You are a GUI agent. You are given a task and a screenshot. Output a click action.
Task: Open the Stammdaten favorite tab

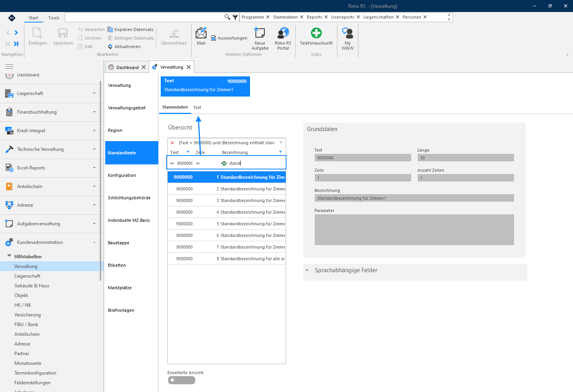point(285,17)
